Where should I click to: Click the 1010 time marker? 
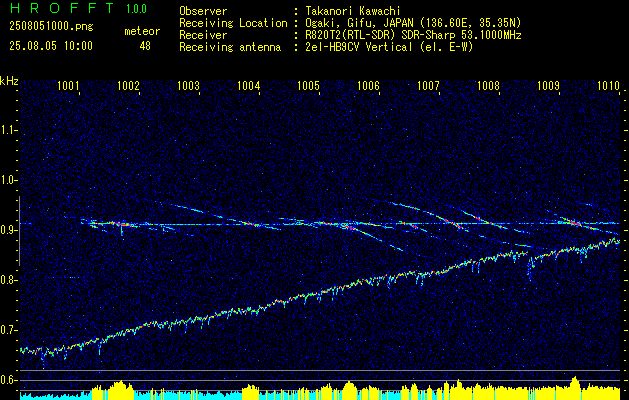click(608, 85)
